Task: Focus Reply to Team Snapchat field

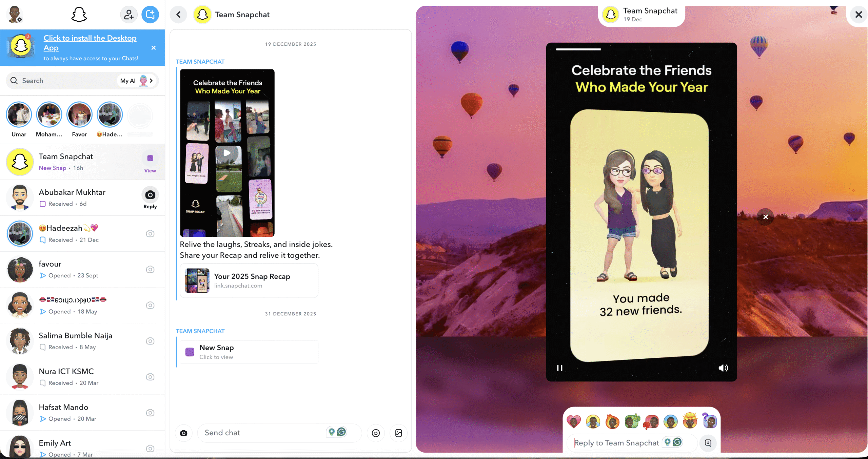Action: pyautogui.click(x=632, y=443)
